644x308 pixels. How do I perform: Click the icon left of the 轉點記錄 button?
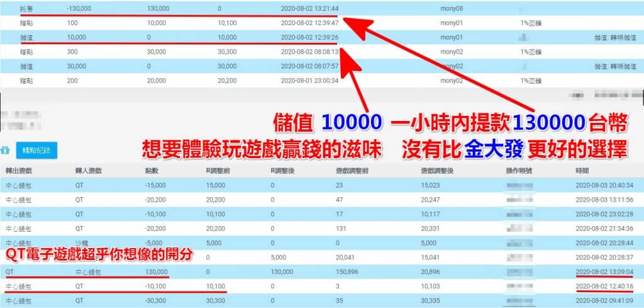coord(6,151)
